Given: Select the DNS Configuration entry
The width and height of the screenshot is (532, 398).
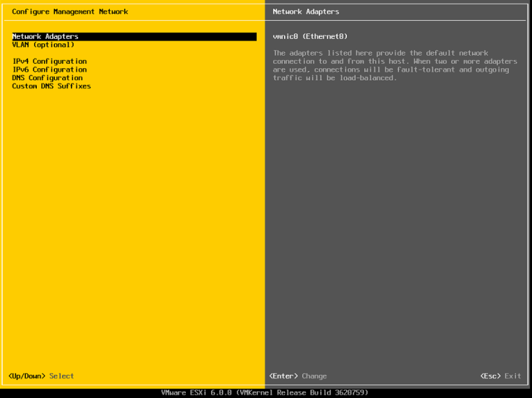Looking at the screenshot, I should tap(47, 78).
